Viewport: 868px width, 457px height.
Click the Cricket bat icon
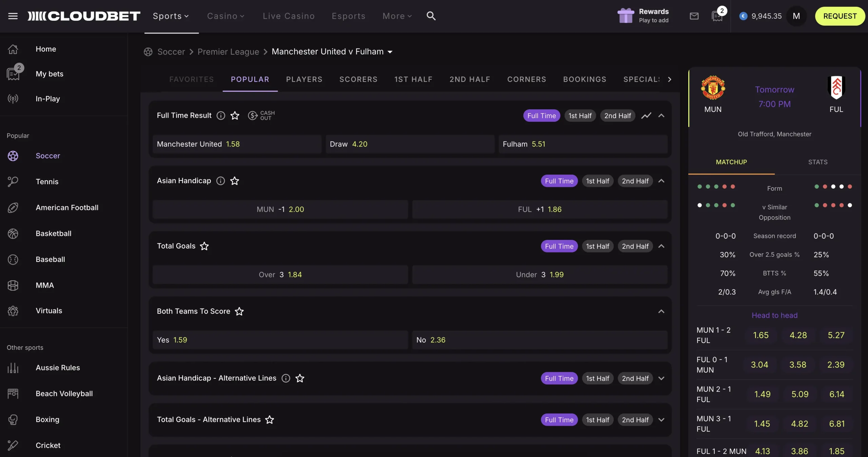[13, 445]
